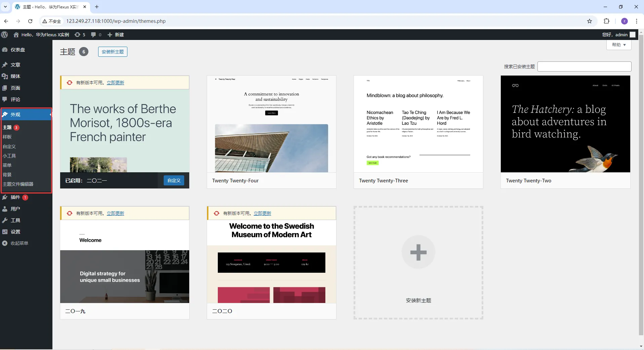Click the home icon in admin bar
The image size is (644, 350).
pyautogui.click(x=16, y=35)
